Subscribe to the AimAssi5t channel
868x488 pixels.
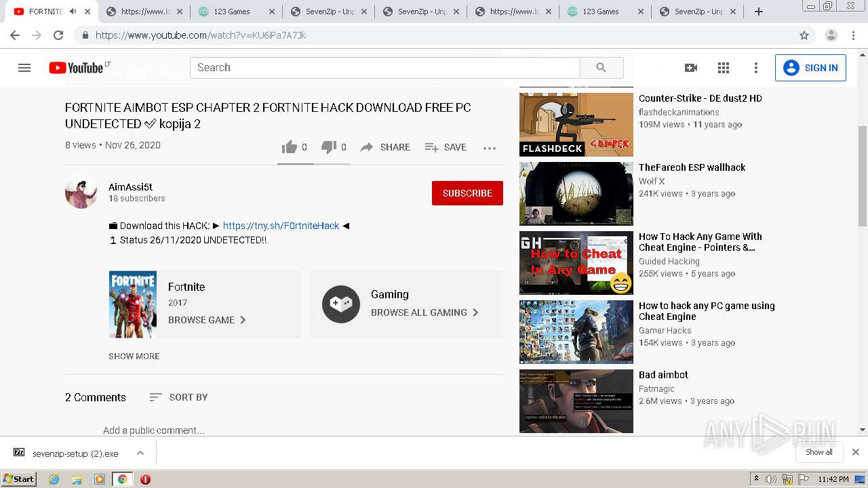pyautogui.click(x=467, y=193)
